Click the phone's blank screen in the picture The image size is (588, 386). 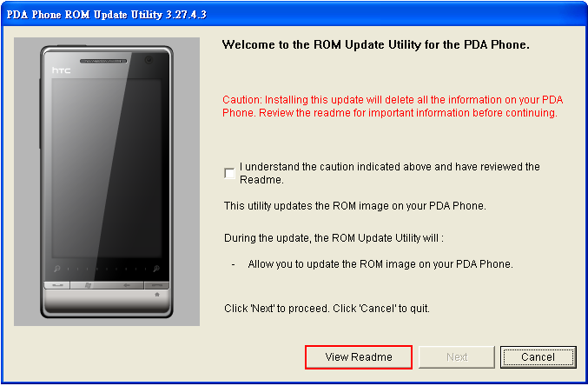pos(107,168)
